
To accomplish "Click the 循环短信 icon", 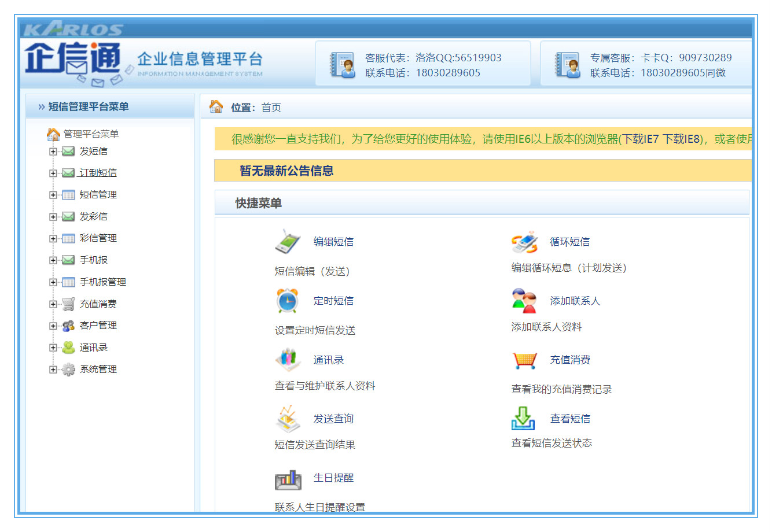I will click(x=524, y=242).
